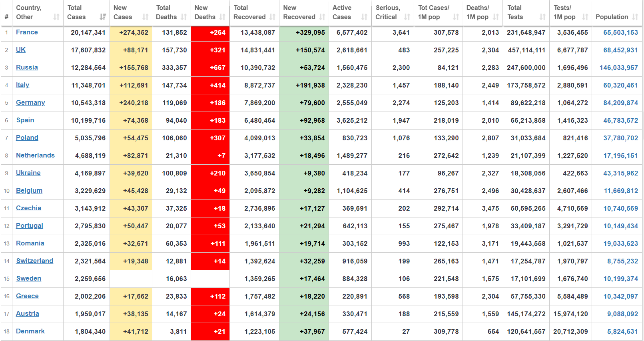Image resolution: width=644 pixels, height=341 pixels.
Task: Open the Germany country link
Action: click(x=30, y=102)
